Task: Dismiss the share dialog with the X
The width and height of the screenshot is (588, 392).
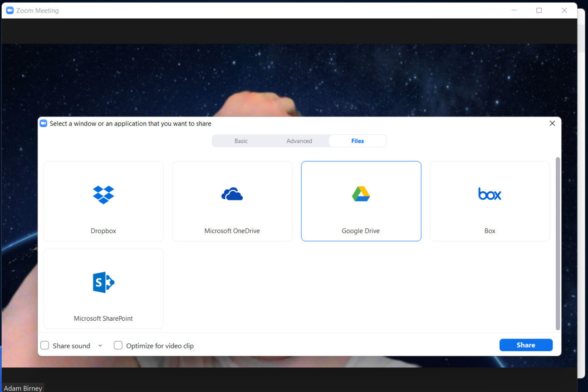Action: 552,123
